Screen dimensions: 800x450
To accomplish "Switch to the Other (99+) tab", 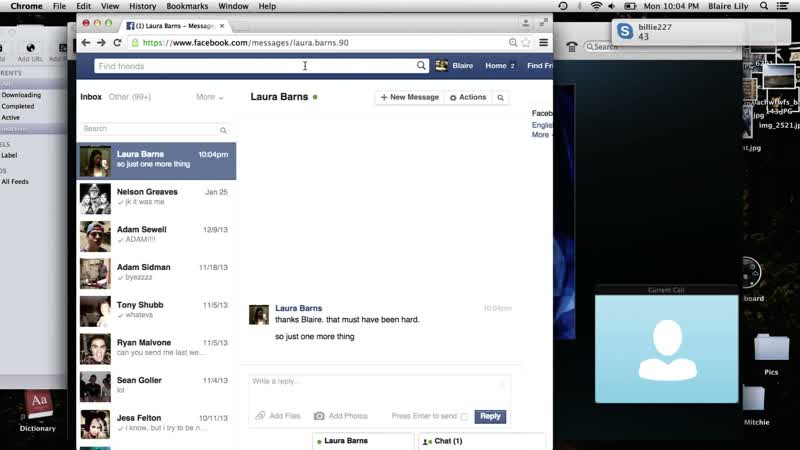I will click(x=130, y=97).
